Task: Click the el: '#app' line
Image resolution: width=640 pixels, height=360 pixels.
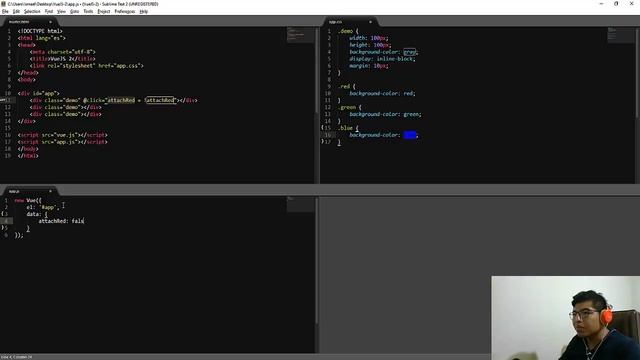Action: 43,207
